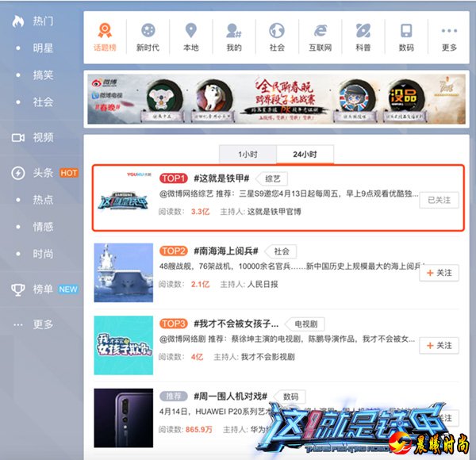Viewport: 476px width, 460px height.
Task: Switch to the 24小时 tab
Action: point(305,154)
